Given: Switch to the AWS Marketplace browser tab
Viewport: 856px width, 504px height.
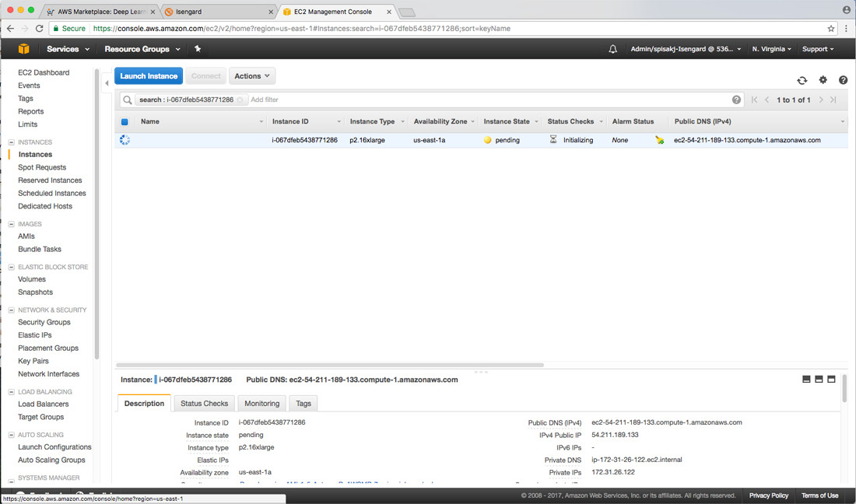Looking at the screenshot, I should click(x=101, y=12).
